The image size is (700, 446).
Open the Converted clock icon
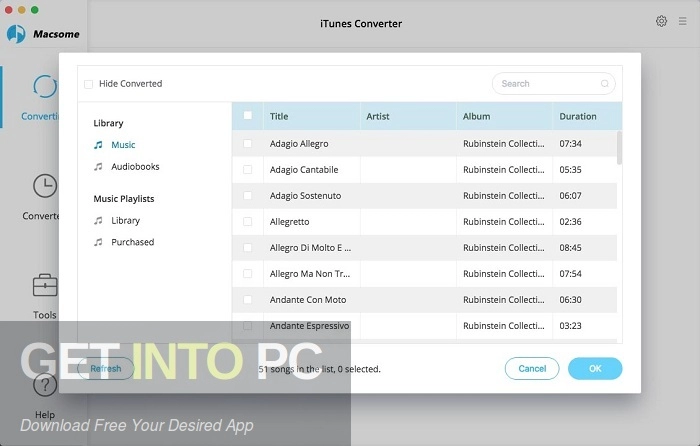pos(45,186)
